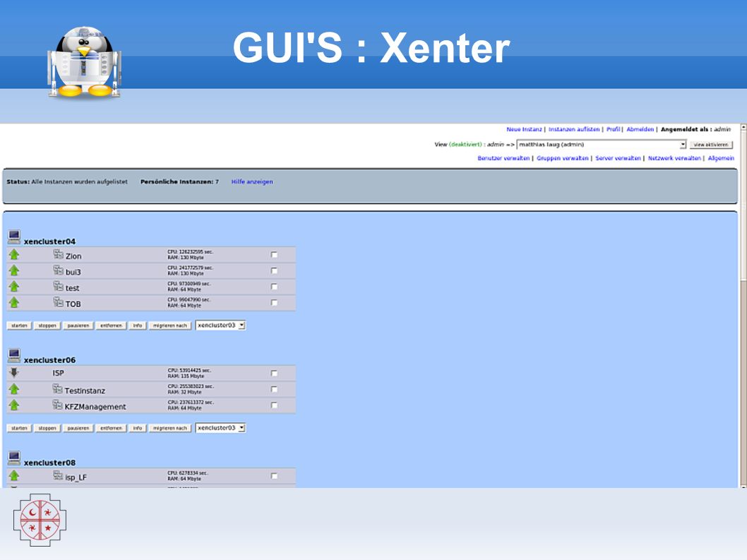Click pausieren under xencluster04
This screenshot has height=560, width=747.
coord(78,326)
